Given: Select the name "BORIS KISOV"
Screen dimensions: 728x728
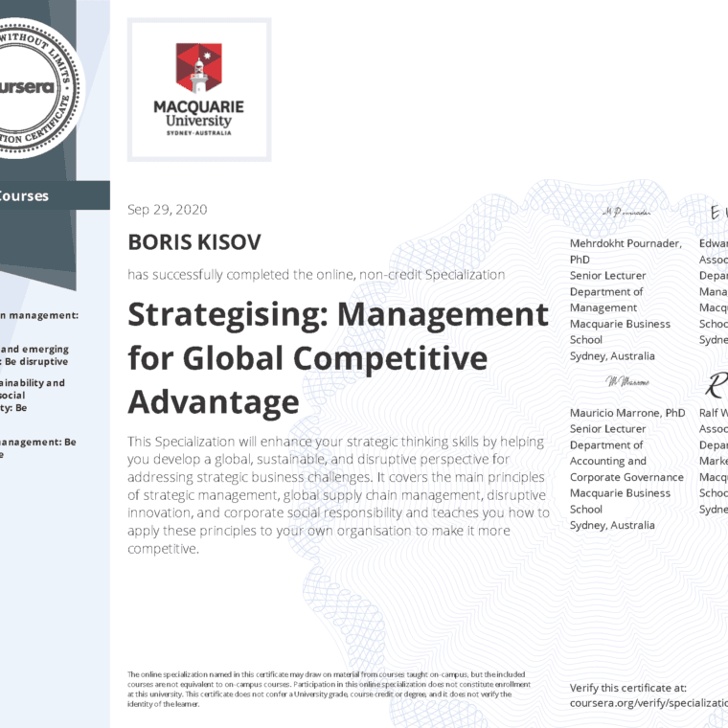Looking at the screenshot, I should pyautogui.click(x=194, y=242).
